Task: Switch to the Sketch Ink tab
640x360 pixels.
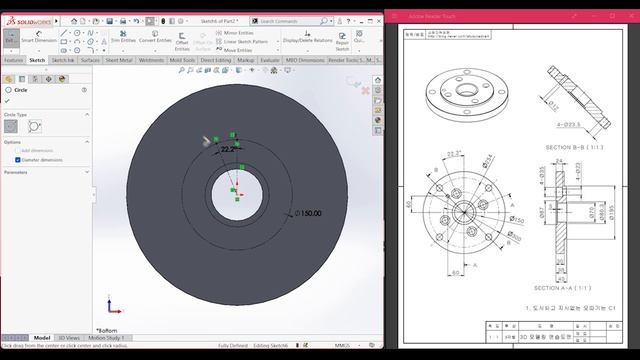Action: [x=63, y=60]
